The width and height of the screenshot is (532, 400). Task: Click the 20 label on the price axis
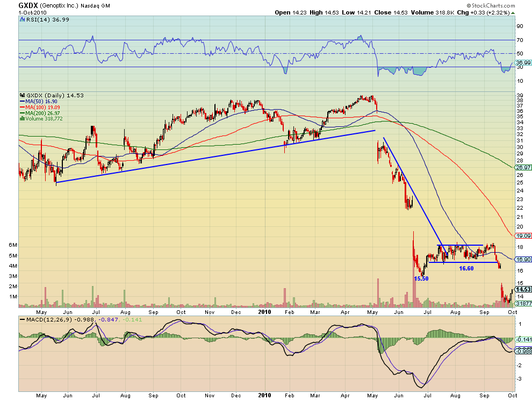tap(520, 226)
